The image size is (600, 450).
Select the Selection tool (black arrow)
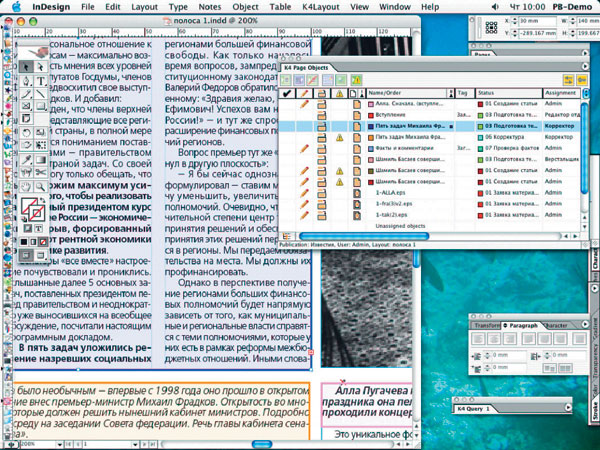coord(26,67)
